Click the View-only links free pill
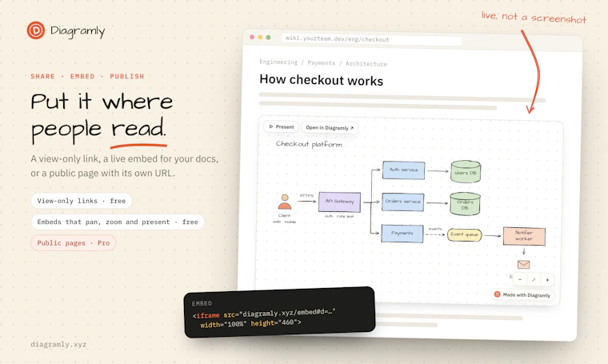Image resolution: width=608 pixels, height=364 pixels. click(x=82, y=201)
